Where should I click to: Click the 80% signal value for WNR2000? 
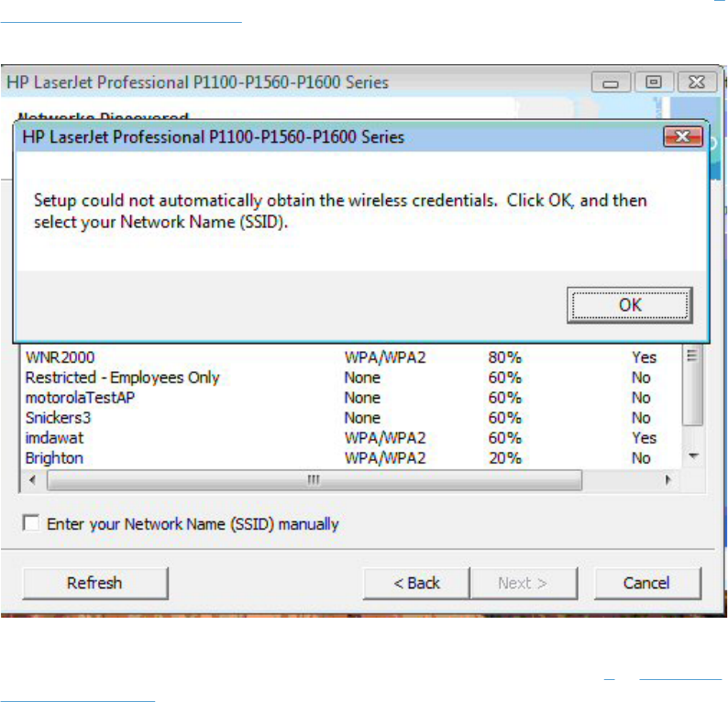point(504,357)
